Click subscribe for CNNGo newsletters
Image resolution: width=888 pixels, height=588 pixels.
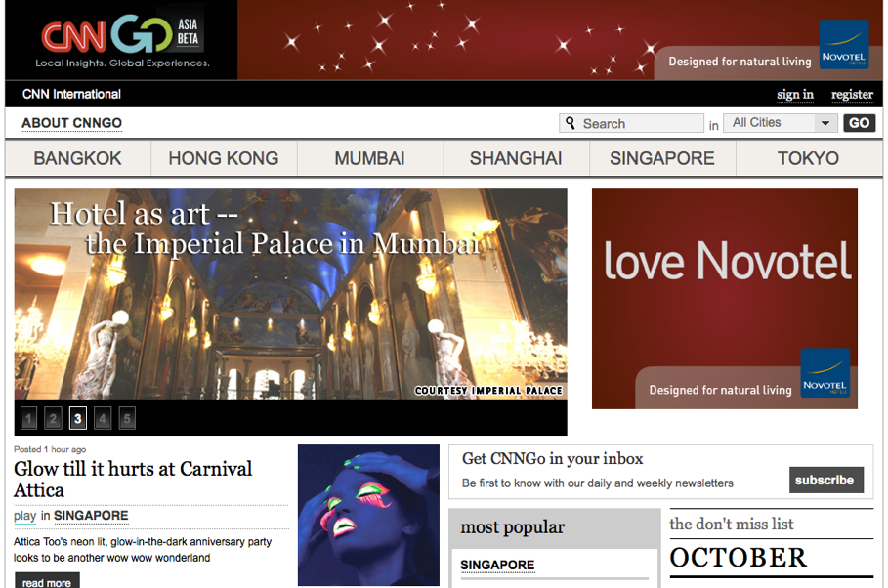coord(825,480)
